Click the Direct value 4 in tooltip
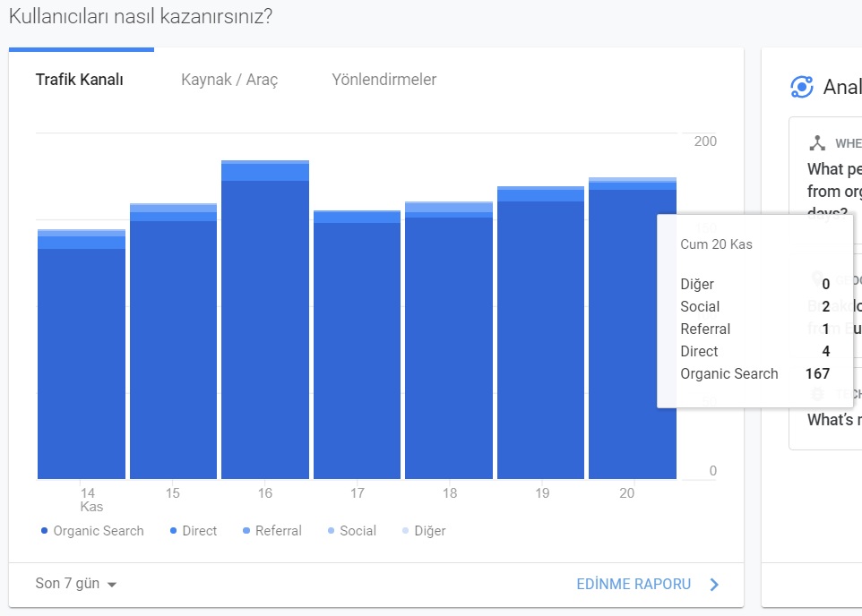The image size is (862, 616). (826, 351)
